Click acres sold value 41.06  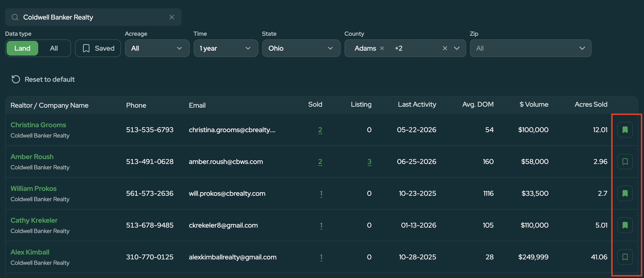599,257
